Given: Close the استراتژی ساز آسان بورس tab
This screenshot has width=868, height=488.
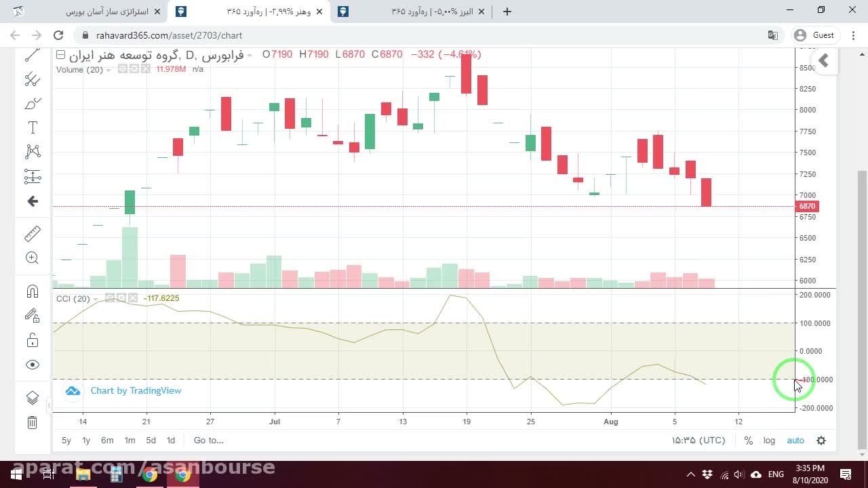Looking at the screenshot, I should coord(158,12).
